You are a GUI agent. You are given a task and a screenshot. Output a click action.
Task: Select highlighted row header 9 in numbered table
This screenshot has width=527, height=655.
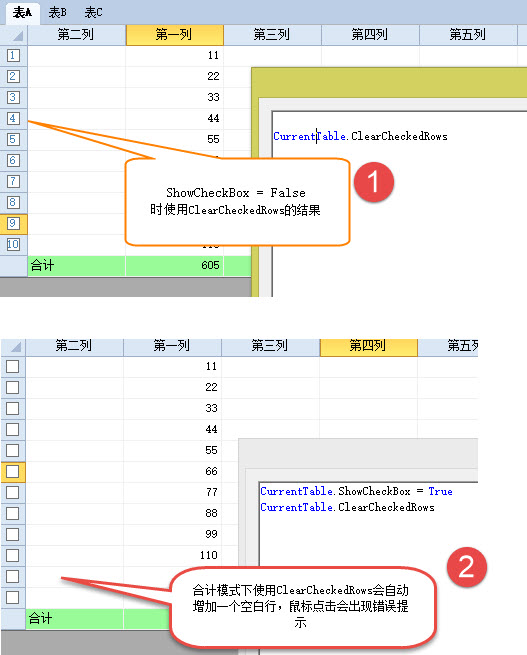coord(13,223)
